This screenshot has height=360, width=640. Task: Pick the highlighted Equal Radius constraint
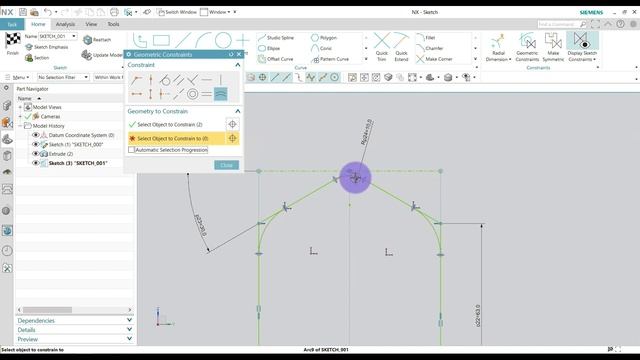click(x=220, y=94)
